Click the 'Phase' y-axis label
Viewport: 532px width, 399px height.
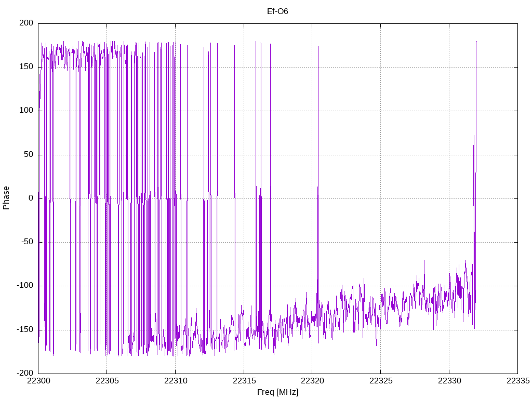pos(6,198)
